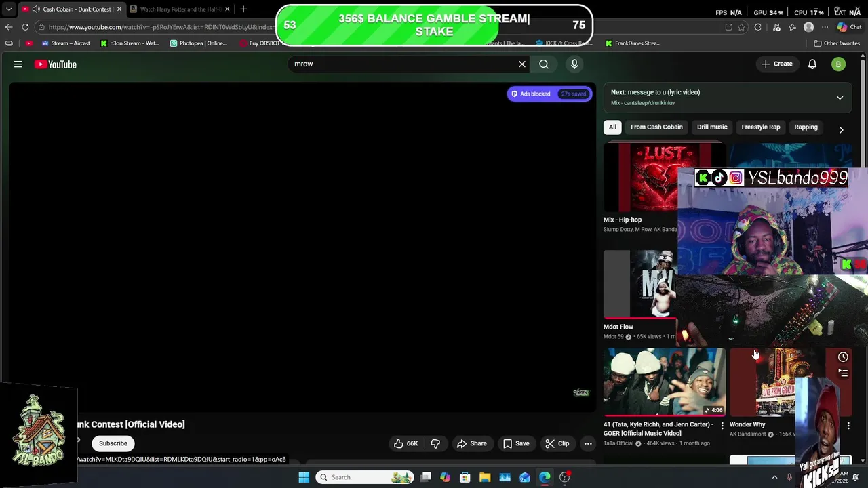The width and height of the screenshot is (868, 488).
Task: Open the Mdot Flow video thumbnail
Action: click(640, 283)
